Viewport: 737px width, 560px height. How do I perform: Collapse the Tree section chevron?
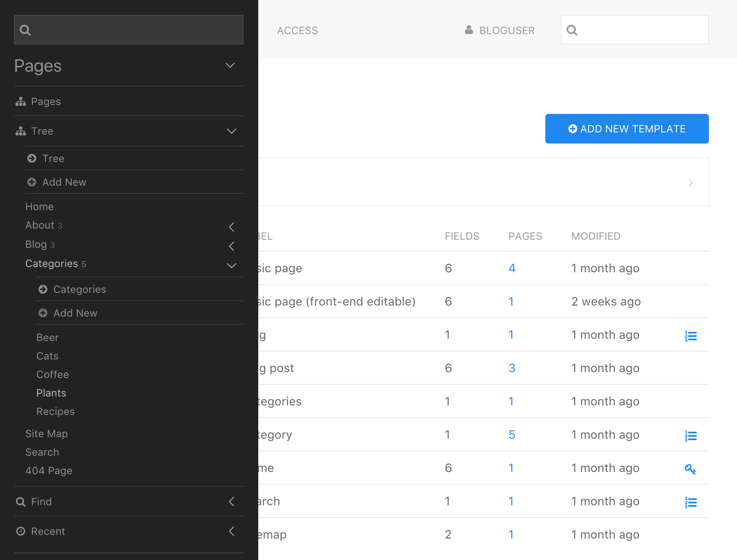tap(232, 131)
